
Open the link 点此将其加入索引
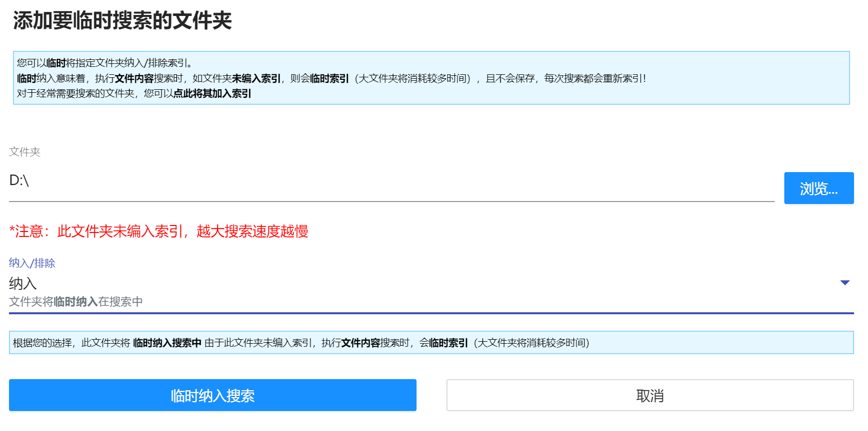pyautogui.click(x=212, y=93)
